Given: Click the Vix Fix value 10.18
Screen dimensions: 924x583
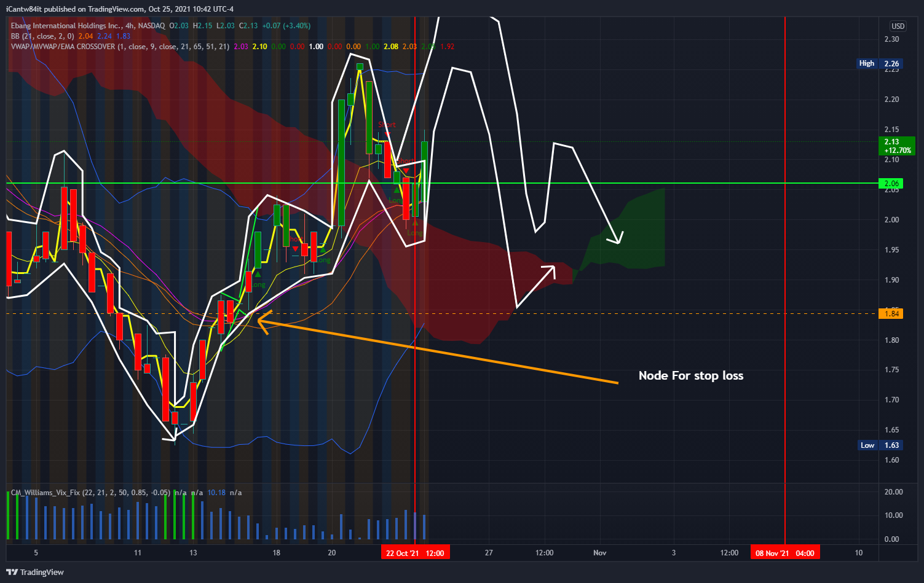Looking at the screenshot, I should [216, 493].
